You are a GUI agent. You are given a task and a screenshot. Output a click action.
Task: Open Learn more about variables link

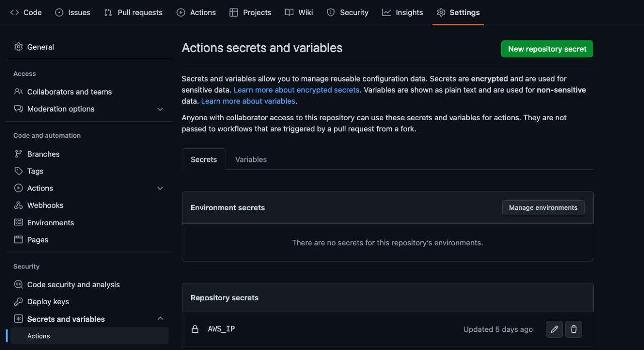click(248, 101)
